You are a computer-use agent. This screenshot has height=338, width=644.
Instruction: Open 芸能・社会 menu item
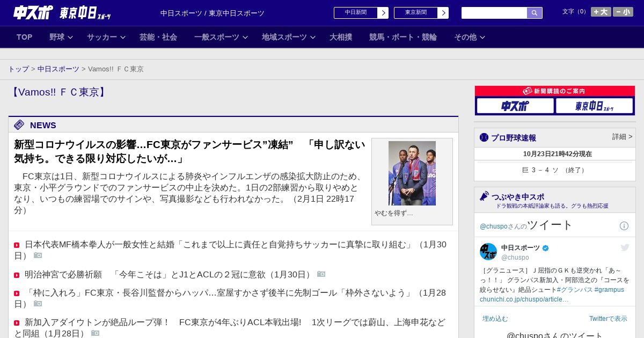(x=158, y=37)
